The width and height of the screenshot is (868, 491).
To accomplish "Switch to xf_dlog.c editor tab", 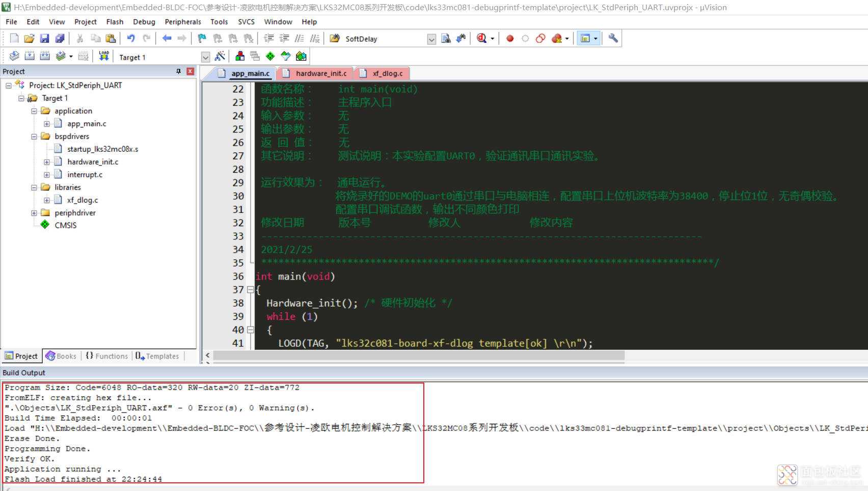I will click(382, 73).
